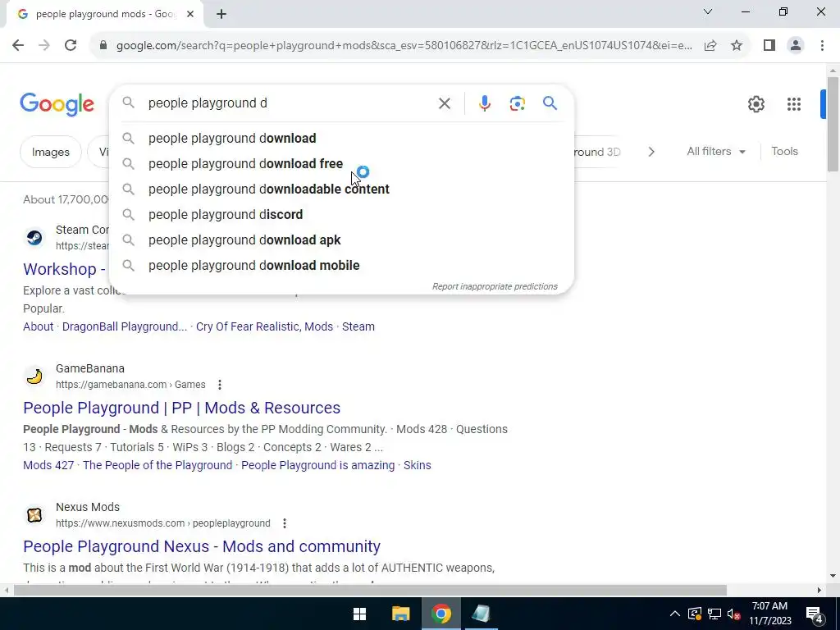
Task: Open GameBanana result's three-dot options
Action: pos(220,385)
